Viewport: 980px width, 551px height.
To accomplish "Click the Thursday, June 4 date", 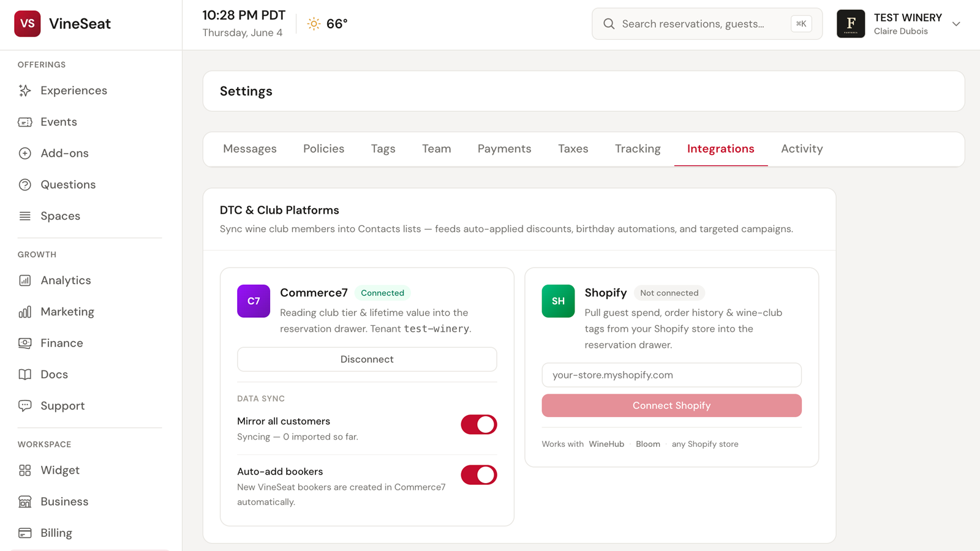I will click(243, 32).
